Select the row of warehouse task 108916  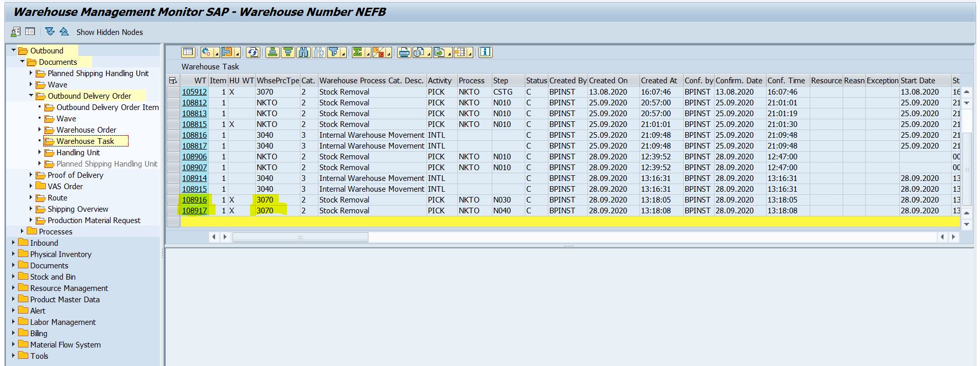(173, 200)
